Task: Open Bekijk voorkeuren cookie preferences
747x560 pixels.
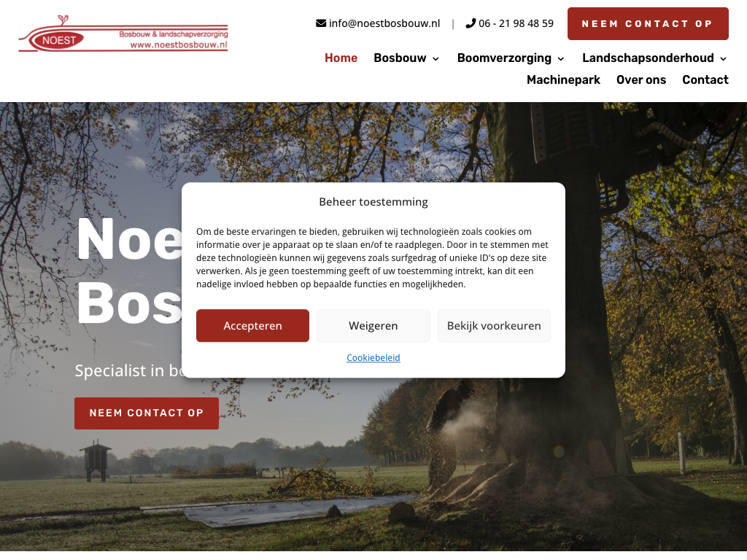Action: coord(494,326)
